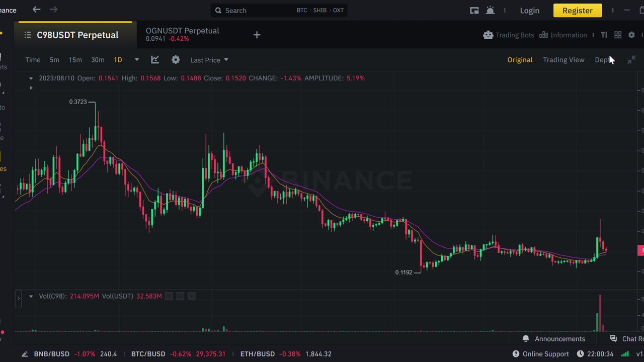Image resolution: width=644 pixels, height=362 pixels.
Task: Open the Information link
Action: [569, 35]
